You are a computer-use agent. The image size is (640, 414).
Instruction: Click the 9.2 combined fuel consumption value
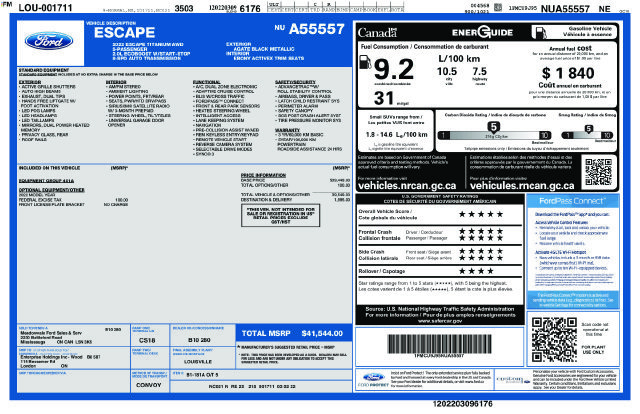393,69
